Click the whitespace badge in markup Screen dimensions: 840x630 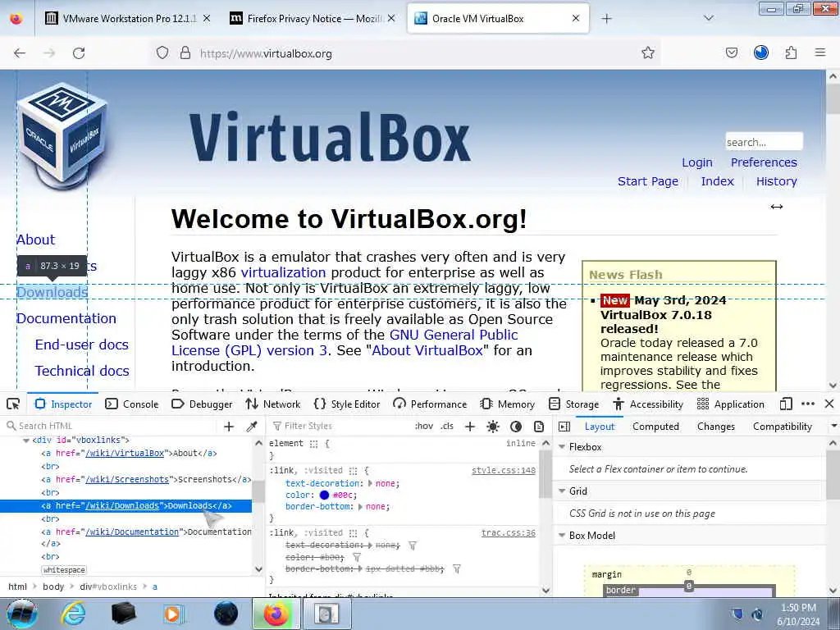click(x=64, y=570)
